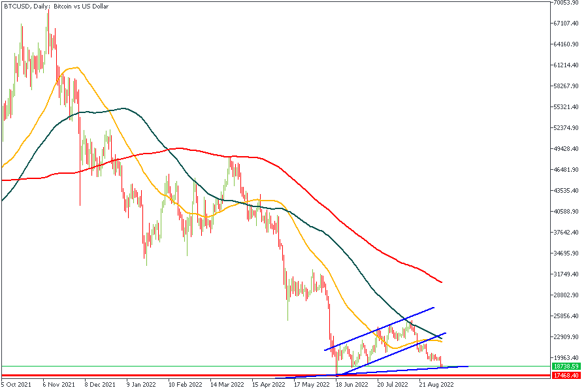Select the green horizontal price line
The width and height of the screenshot is (588, 392).
click(196, 367)
